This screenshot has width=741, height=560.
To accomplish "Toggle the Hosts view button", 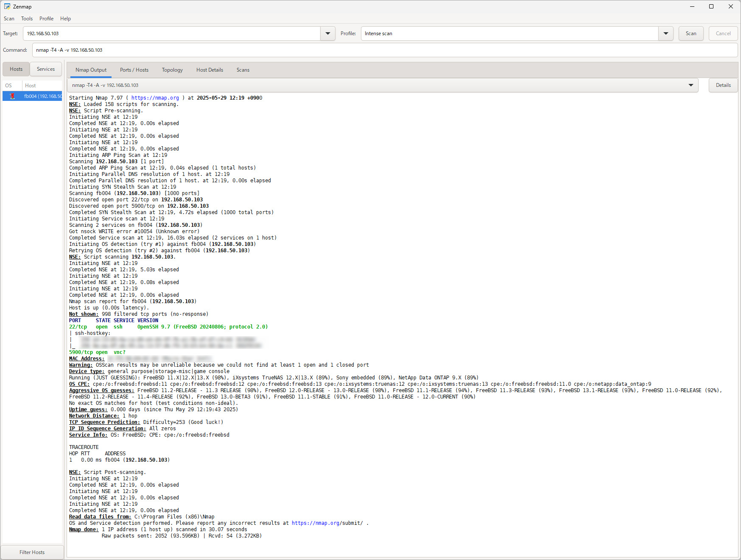I will point(16,69).
